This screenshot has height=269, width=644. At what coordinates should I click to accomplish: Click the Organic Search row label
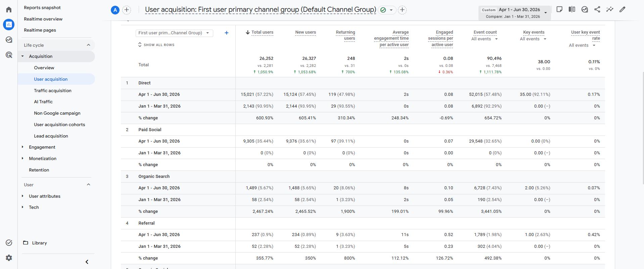[154, 176]
